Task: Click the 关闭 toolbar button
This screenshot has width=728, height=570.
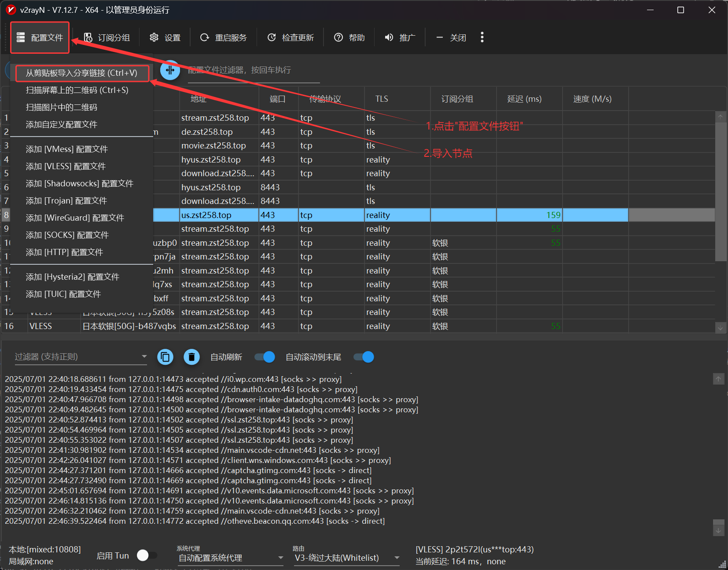Action: 451,37
